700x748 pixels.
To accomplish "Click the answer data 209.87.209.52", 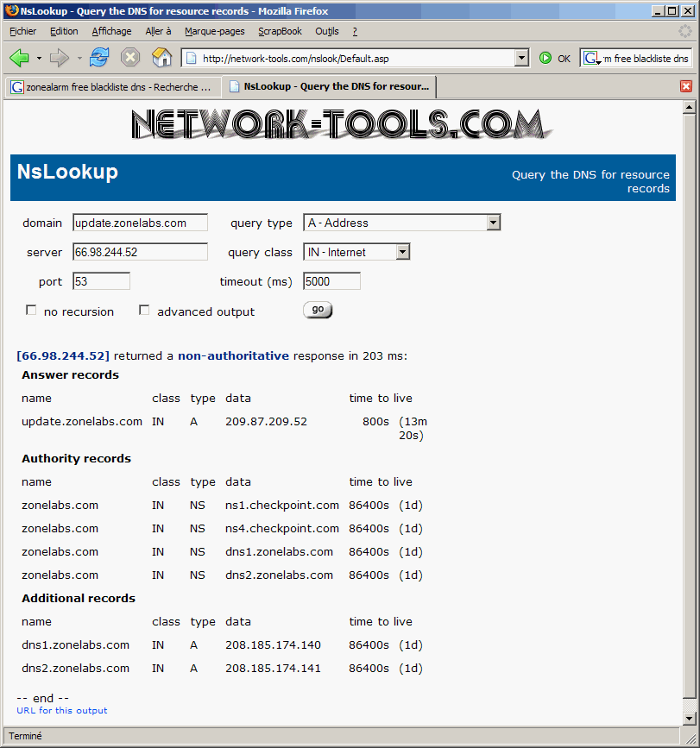I will [266, 422].
